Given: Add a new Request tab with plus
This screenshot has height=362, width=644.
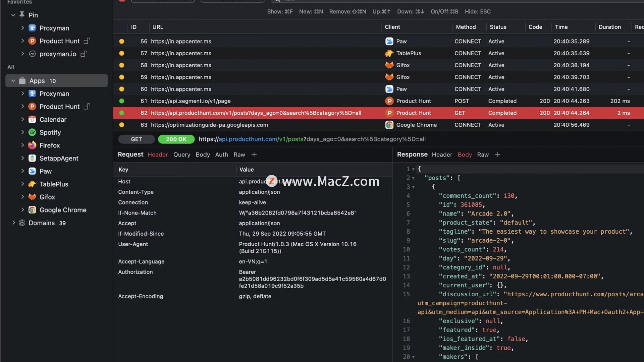Looking at the screenshot, I should click(x=254, y=155).
